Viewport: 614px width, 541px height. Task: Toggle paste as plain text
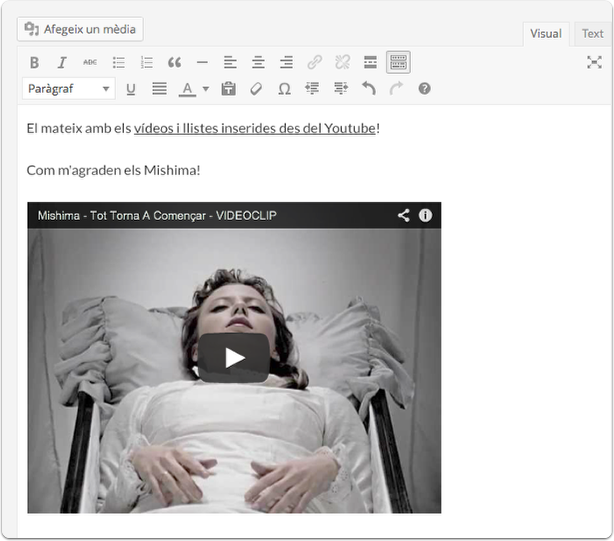(228, 89)
